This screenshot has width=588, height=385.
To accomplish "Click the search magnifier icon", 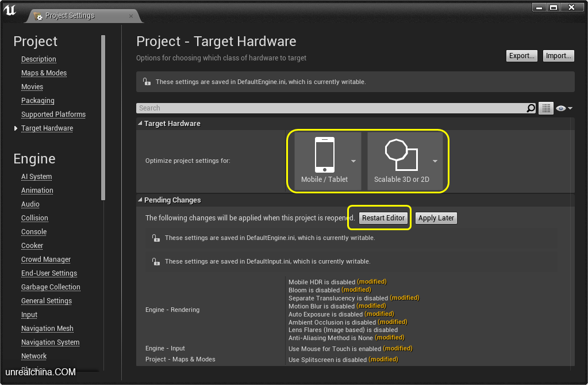I will pyautogui.click(x=531, y=108).
